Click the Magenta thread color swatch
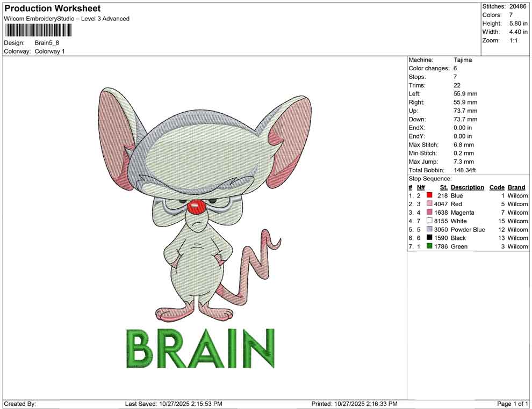532x409 pixels. (429, 212)
